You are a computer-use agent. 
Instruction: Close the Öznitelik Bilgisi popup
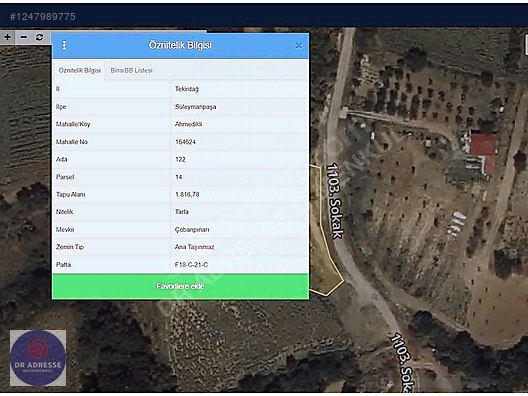(298, 45)
